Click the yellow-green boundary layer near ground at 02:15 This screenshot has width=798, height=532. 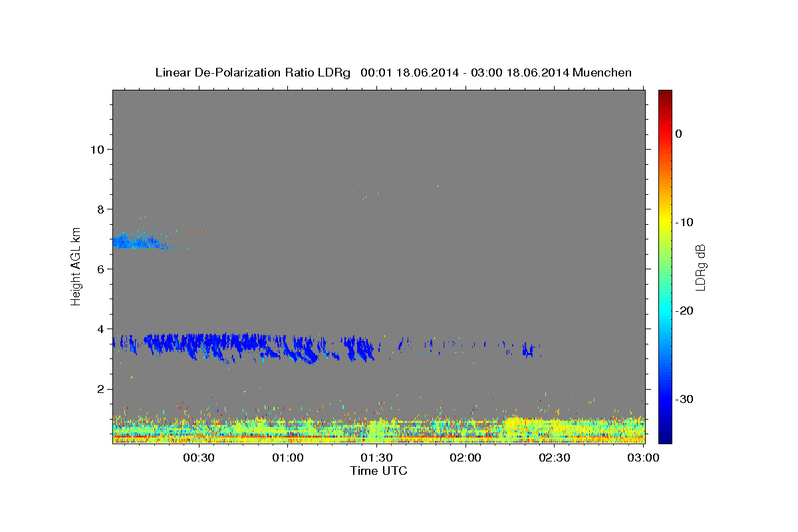pyautogui.click(x=515, y=429)
